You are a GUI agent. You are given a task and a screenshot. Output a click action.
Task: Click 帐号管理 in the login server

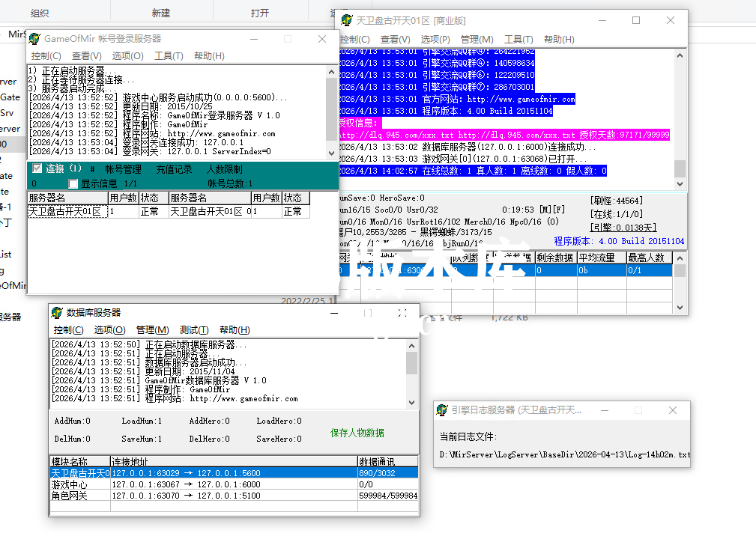coord(123,170)
